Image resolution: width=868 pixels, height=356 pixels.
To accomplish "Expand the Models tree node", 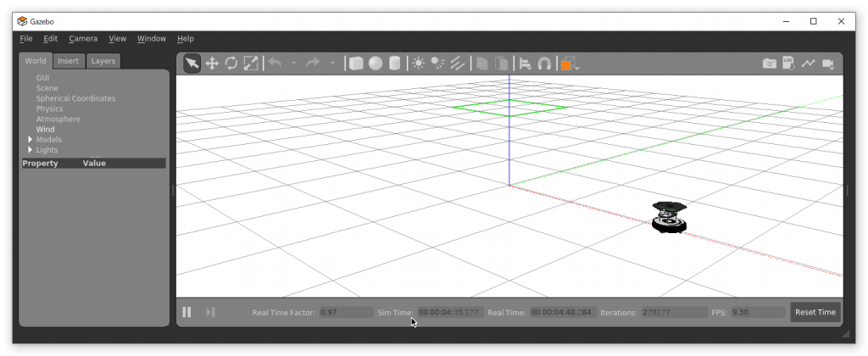I will point(31,140).
